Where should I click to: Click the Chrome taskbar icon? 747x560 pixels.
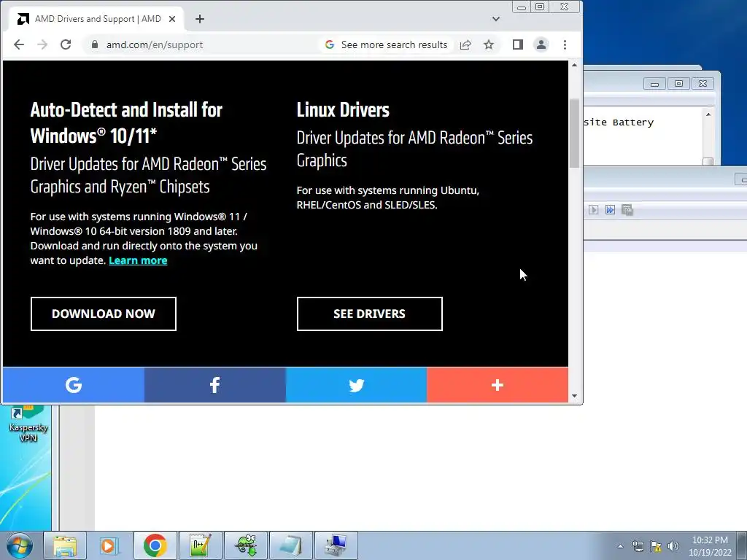pyautogui.click(x=155, y=545)
